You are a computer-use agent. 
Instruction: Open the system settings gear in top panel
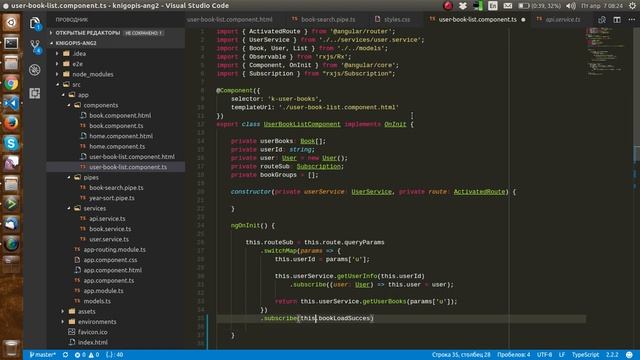coord(632,6)
